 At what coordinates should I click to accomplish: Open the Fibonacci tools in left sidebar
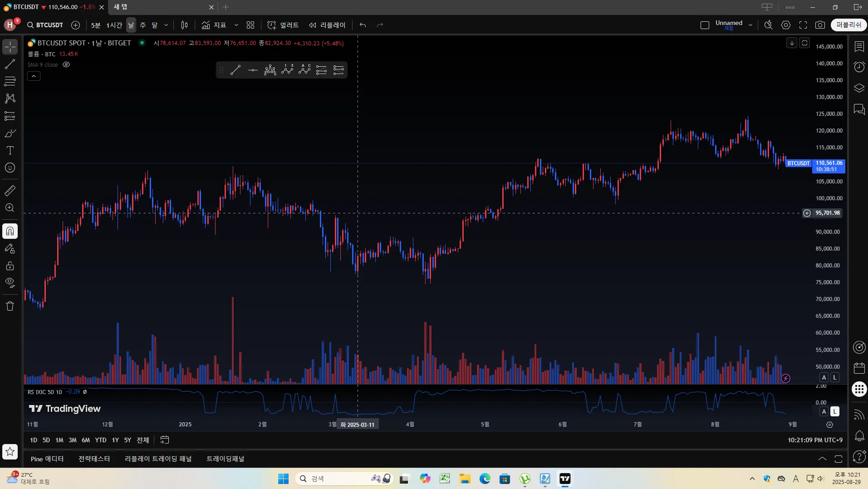[x=10, y=82]
